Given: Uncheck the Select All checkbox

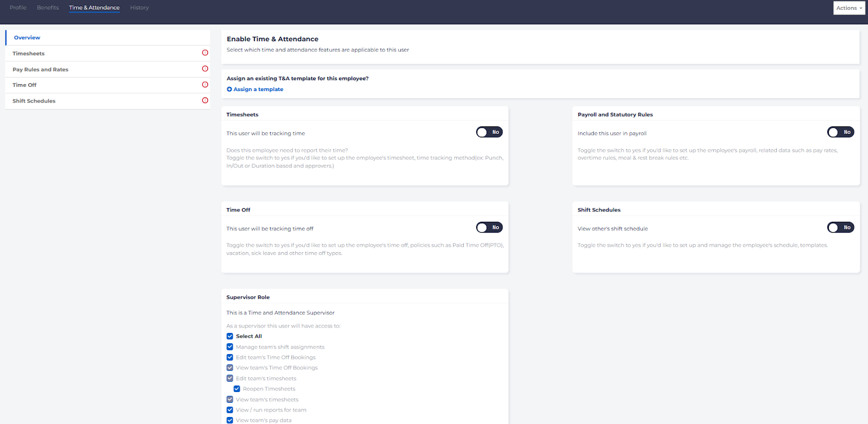Looking at the screenshot, I should [x=230, y=336].
